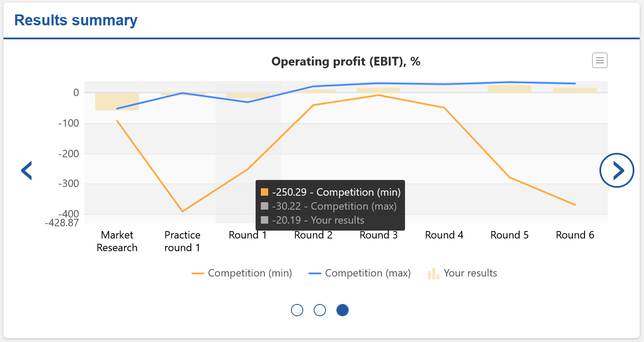This screenshot has height=342, width=644.
Task: Open the chart hamburger context menu
Action: click(599, 61)
